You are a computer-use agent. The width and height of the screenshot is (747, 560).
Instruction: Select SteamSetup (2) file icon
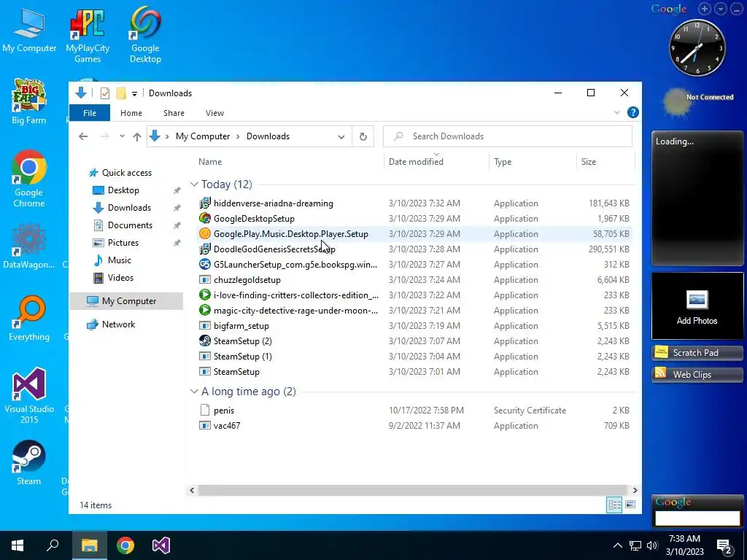pyautogui.click(x=205, y=341)
